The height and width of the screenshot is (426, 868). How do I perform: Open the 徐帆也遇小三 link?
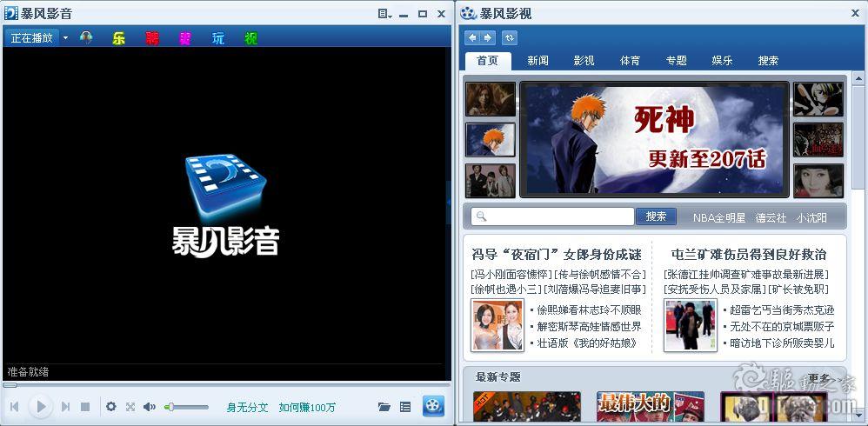point(506,290)
